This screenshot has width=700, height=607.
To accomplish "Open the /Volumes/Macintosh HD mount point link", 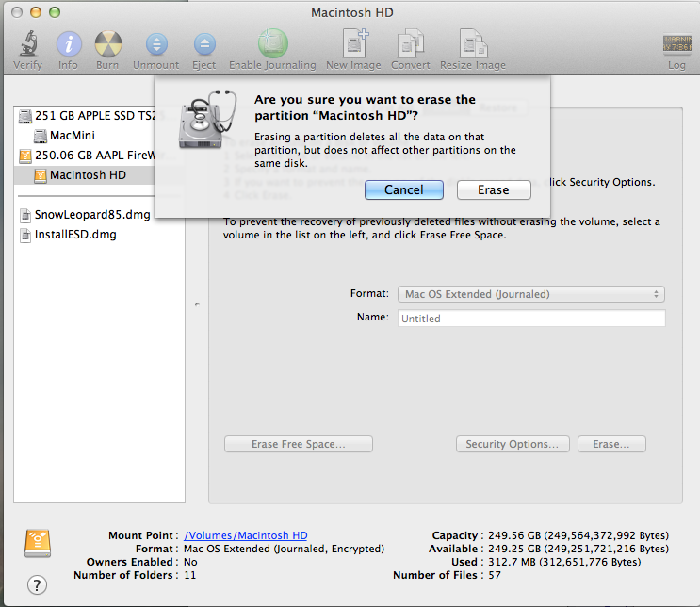I will click(x=246, y=535).
